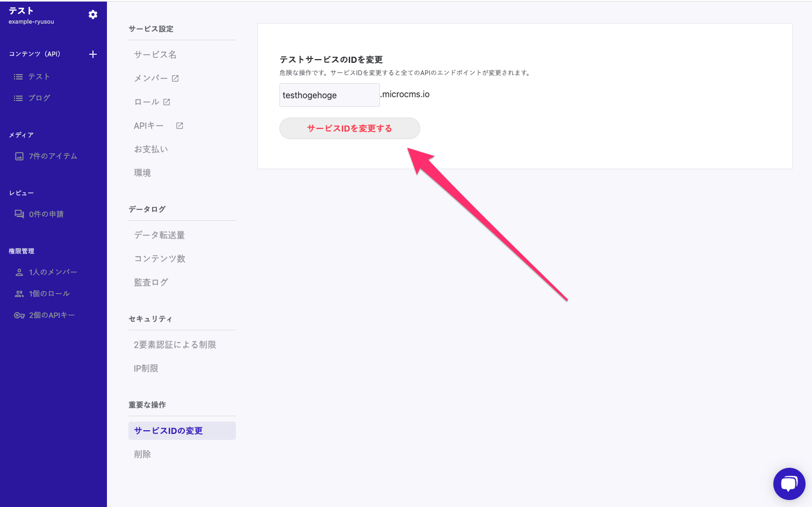812x507 pixels.
Task: Click external link icon beside ロール
Action: click(x=167, y=102)
